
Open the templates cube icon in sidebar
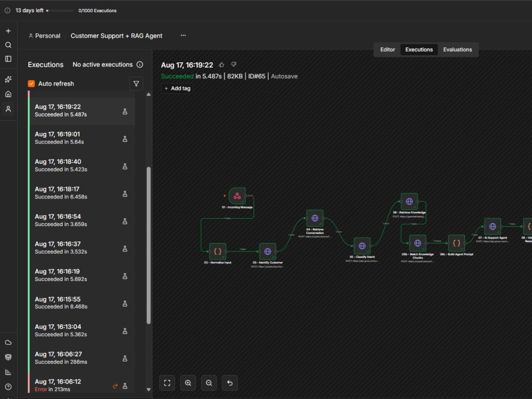coord(8,357)
